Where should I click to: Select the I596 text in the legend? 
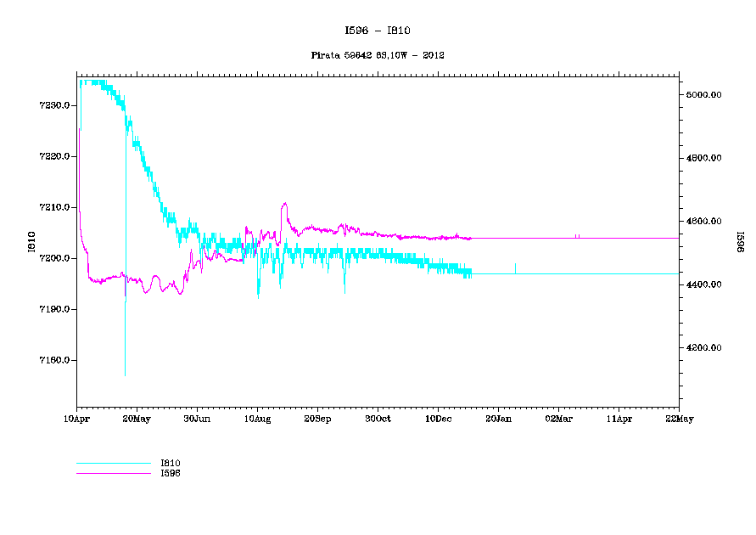click(x=171, y=473)
